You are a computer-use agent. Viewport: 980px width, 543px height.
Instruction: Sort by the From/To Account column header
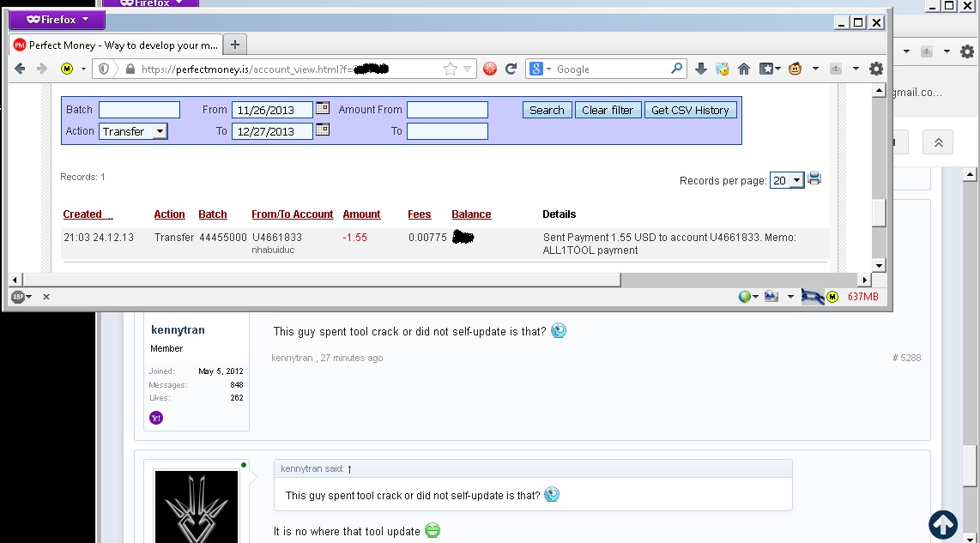pyautogui.click(x=293, y=214)
